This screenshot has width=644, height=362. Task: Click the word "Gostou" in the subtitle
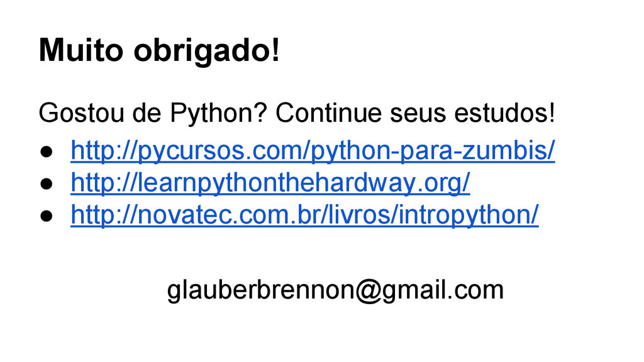(x=81, y=113)
